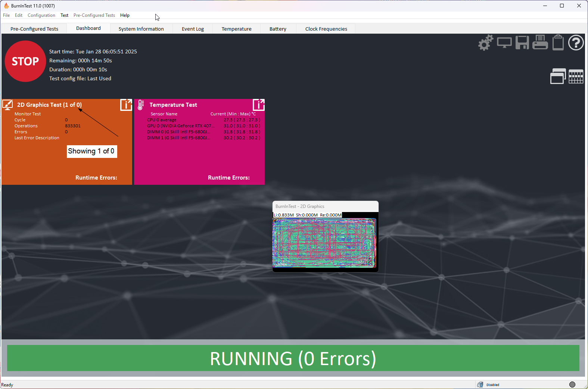Stop the running test with STOP button

pos(25,61)
